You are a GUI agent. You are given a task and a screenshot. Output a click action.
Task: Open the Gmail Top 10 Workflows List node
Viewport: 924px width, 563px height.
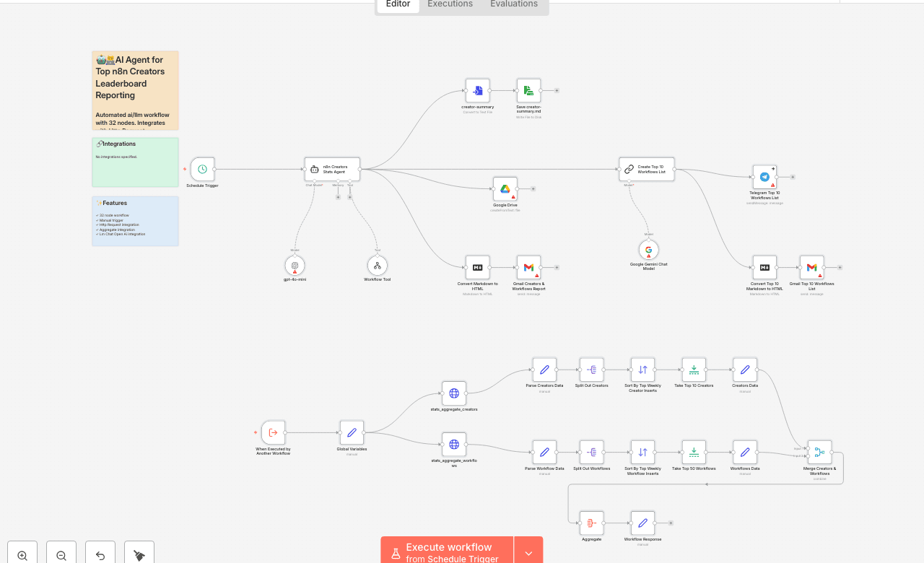click(x=811, y=266)
